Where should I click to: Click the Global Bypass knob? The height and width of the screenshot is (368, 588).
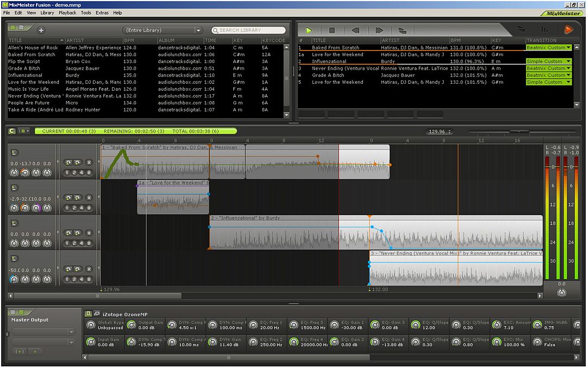click(91, 325)
